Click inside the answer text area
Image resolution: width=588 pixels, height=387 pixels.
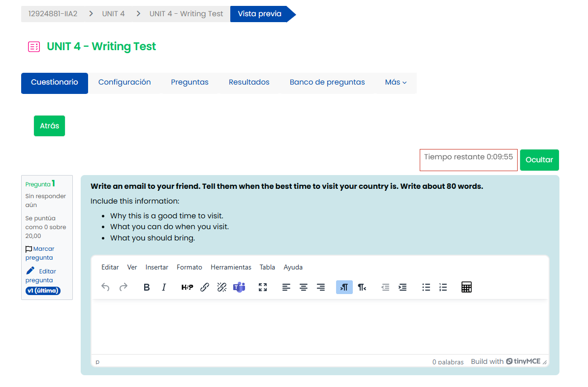coord(320,327)
